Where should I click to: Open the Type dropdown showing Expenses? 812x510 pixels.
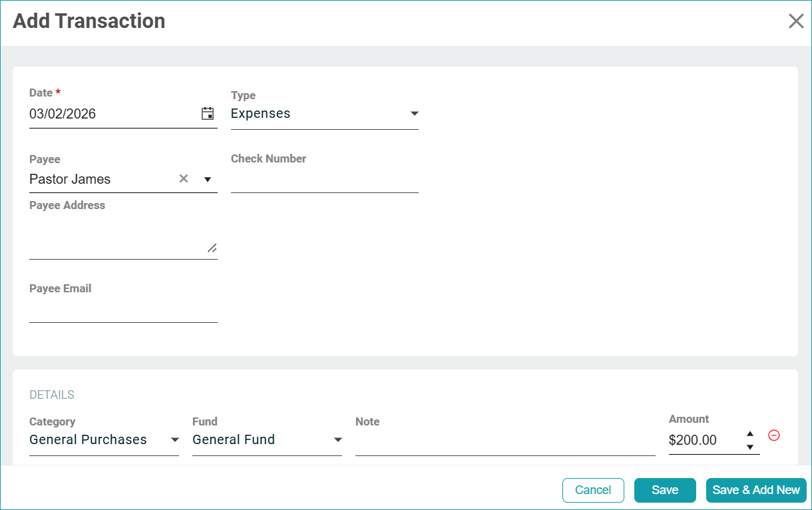324,114
